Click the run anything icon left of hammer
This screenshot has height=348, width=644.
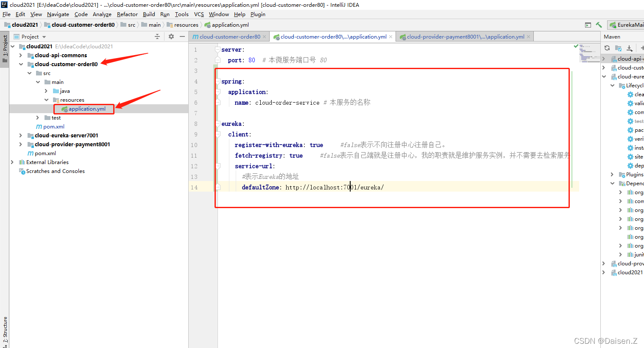coord(588,25)
